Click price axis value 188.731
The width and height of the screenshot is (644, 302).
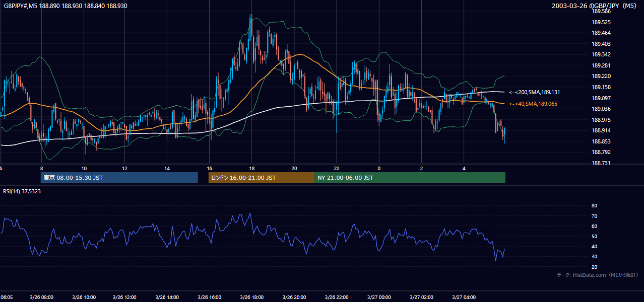(601, 163)
